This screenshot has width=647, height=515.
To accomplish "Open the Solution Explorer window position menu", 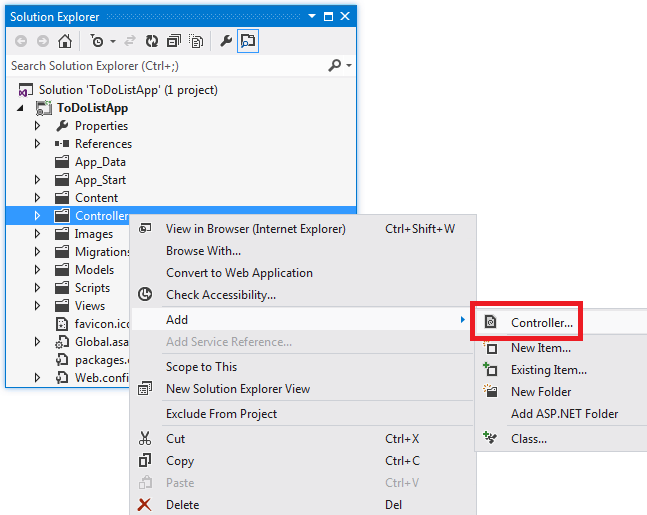I will pos(312,16).
